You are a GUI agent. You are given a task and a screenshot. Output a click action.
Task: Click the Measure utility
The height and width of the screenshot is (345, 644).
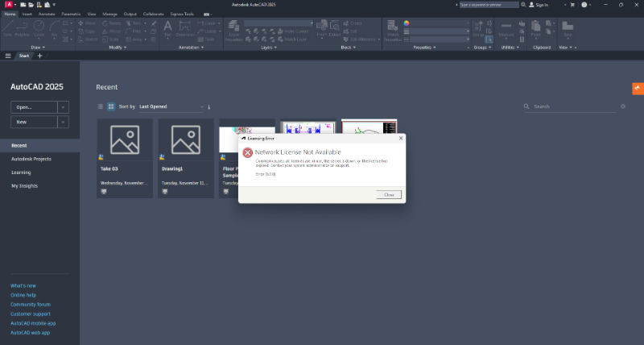pos(506,29)
